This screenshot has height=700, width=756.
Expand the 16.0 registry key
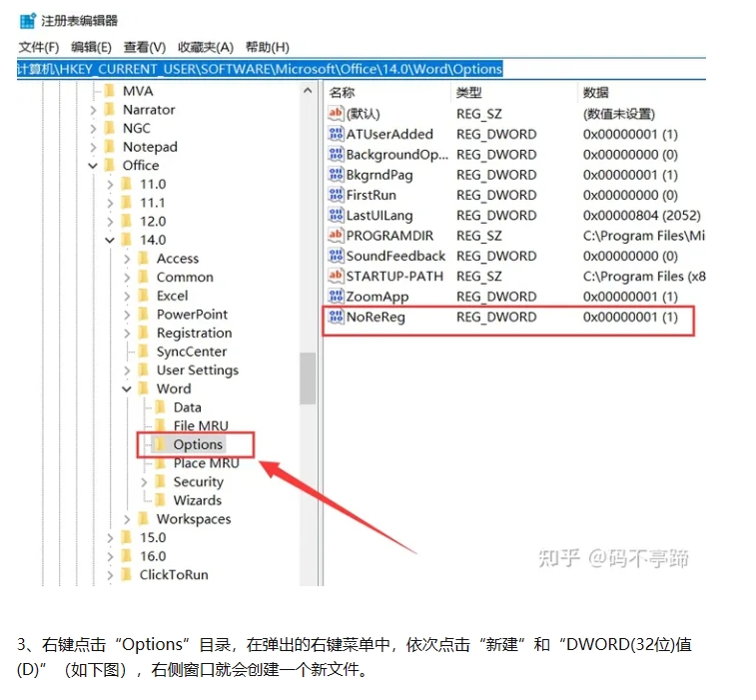110,557
